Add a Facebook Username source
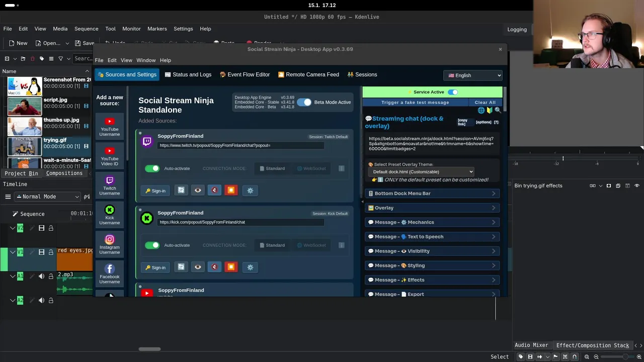Image resolution: width=644 pixels, height=362 pixels. coord(110,274)
